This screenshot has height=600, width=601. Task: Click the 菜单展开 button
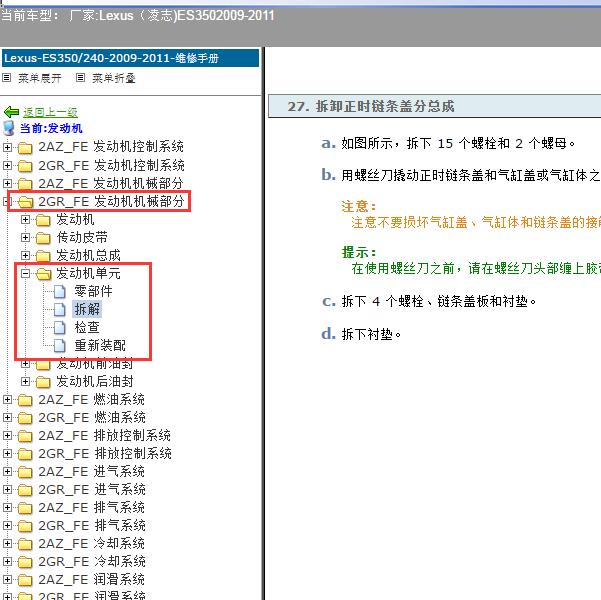(x=40, y=78)
